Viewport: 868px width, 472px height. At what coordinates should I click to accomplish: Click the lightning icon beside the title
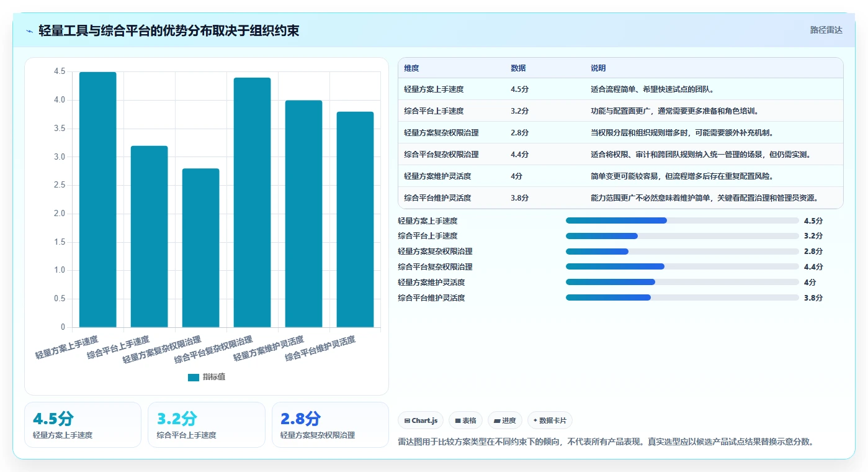pyautogui.click(x=29, y=30)
